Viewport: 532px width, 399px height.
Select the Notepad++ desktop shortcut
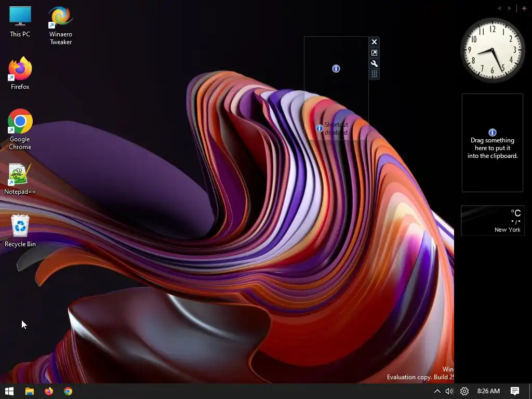20,179
